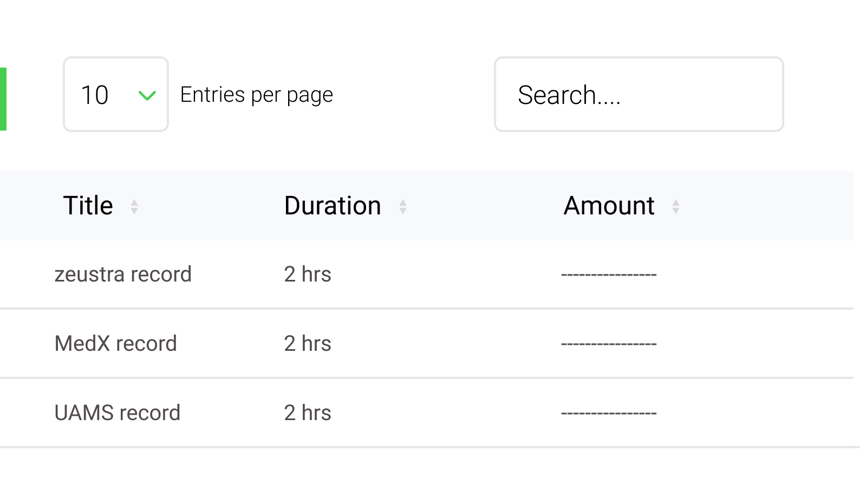Screen dimensions: 860x504
Task: Click the 2 hrs duration for zeustra record
Action: click(x=308, y=274)
